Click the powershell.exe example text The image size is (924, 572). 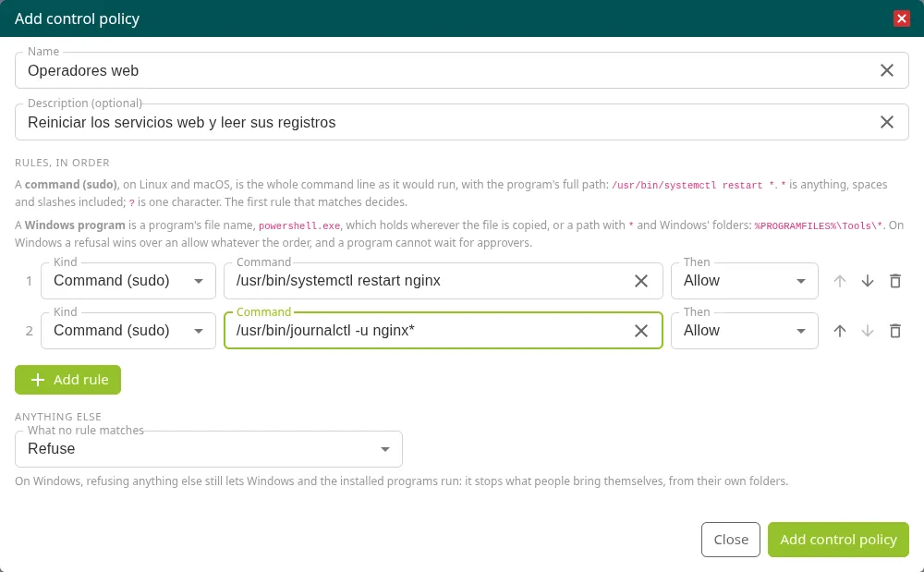(299, 225)
